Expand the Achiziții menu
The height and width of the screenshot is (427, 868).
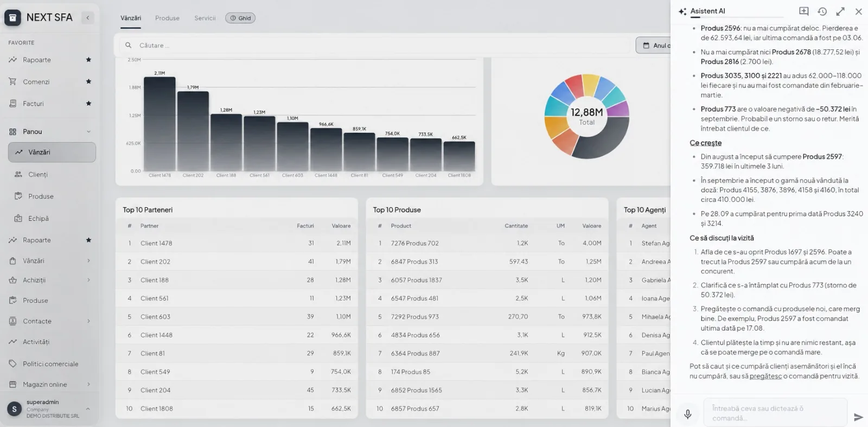pyautogui.click(x=88, y=280)
